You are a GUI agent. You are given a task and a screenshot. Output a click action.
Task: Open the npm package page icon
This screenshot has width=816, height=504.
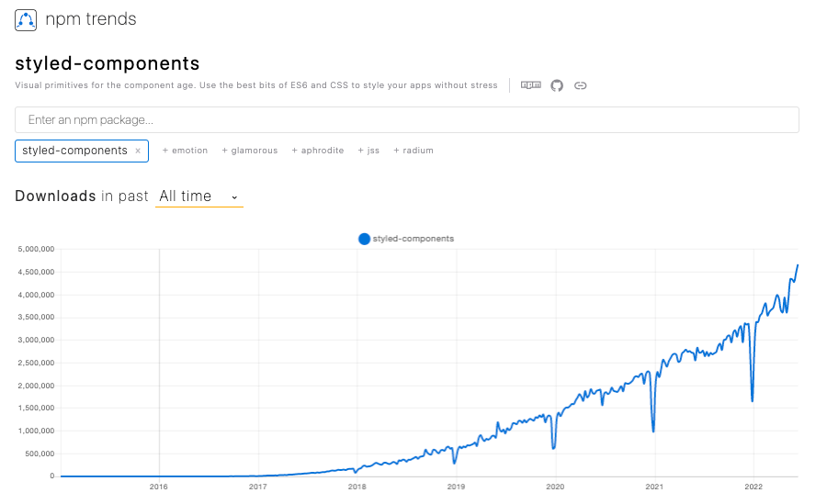pyautogui.click(x=531, y=85)
